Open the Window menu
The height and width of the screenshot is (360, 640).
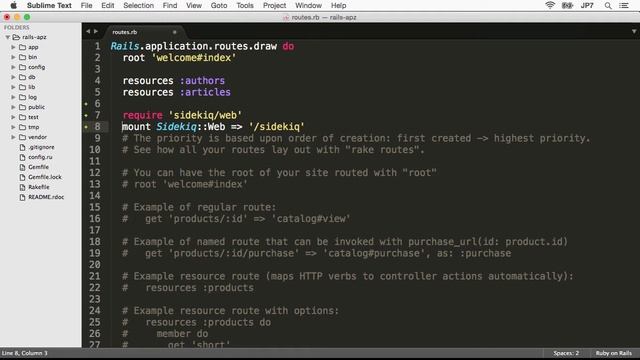tap(308, 5)
